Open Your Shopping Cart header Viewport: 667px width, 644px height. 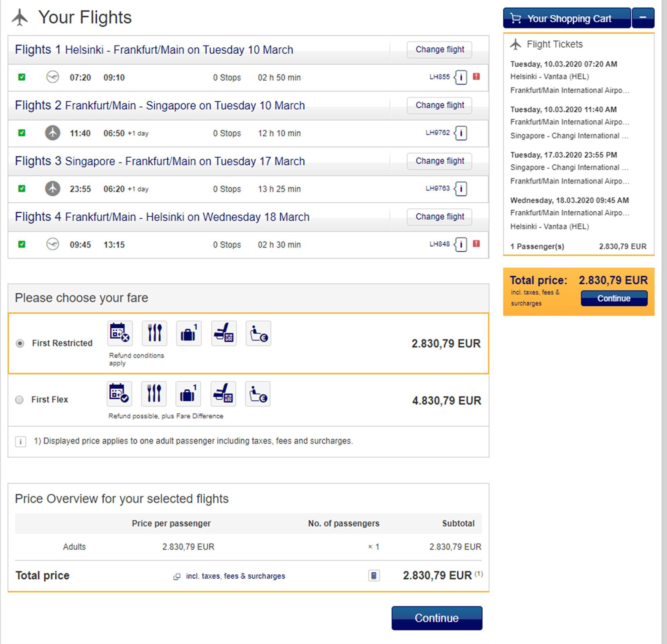point(567,18)
